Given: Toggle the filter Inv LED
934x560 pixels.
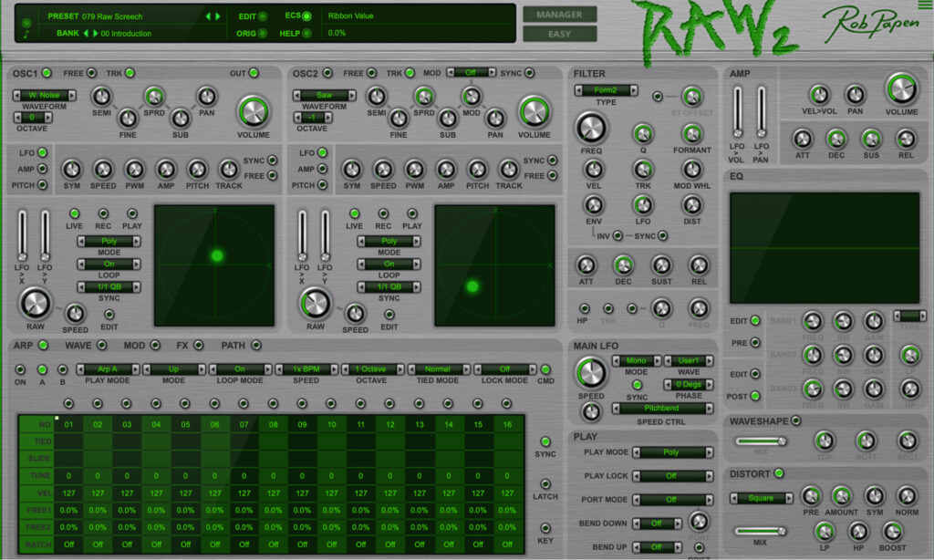Looking at the screenshot, I should pos(617,236).
